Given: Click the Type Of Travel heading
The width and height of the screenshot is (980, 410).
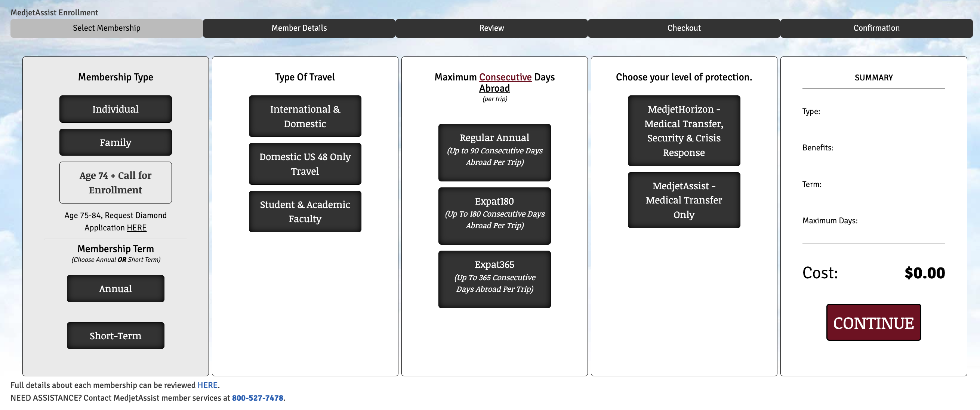Looking at the screenshot, I should coord(305,77).
